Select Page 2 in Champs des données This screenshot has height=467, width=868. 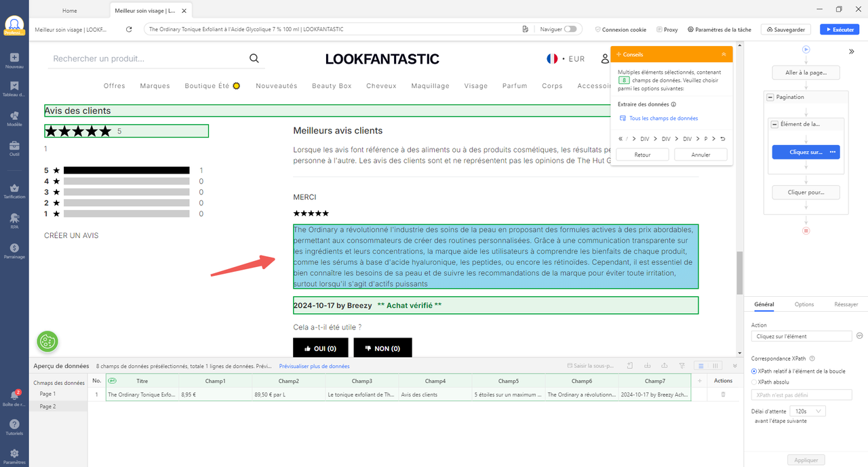(x=47, y=406)
